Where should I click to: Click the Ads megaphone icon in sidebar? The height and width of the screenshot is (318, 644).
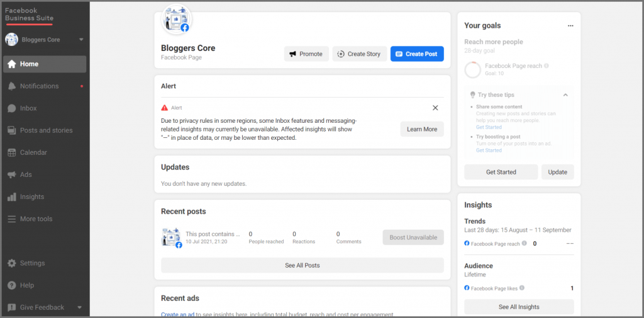(12, 175)
